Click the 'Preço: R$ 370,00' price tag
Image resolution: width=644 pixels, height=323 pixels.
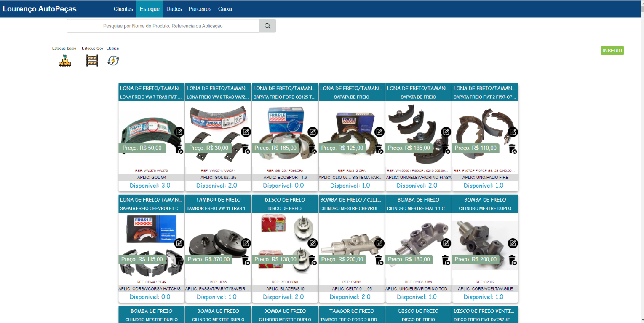point(210,259)
